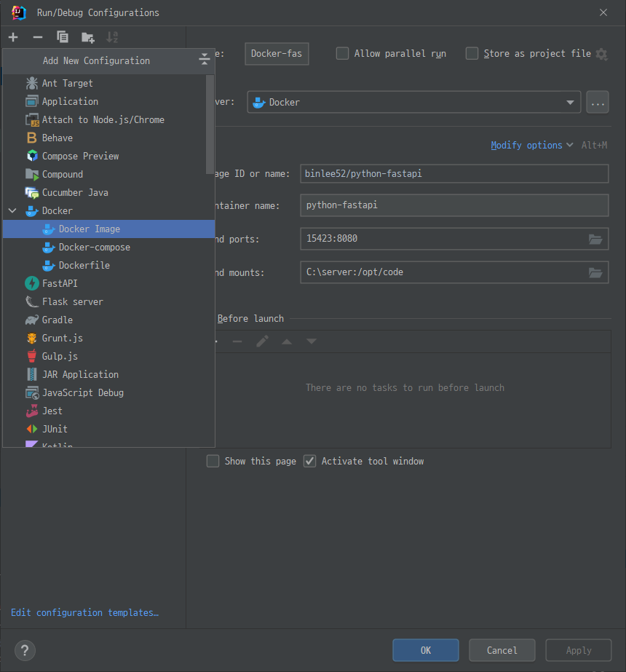Screen dimensions: 626x672
Task: Click the Sort Configurations alphabetically icon
Action: click(x=112, y=37)
